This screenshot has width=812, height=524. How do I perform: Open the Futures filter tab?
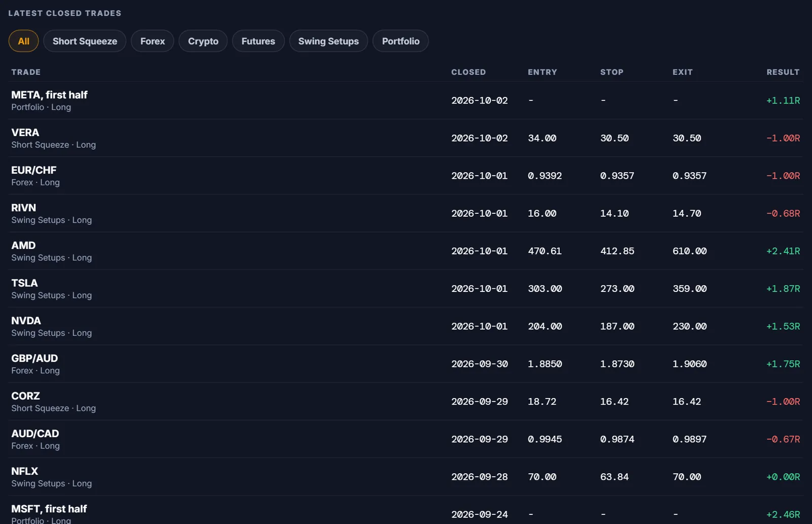[x=258, y=41]
